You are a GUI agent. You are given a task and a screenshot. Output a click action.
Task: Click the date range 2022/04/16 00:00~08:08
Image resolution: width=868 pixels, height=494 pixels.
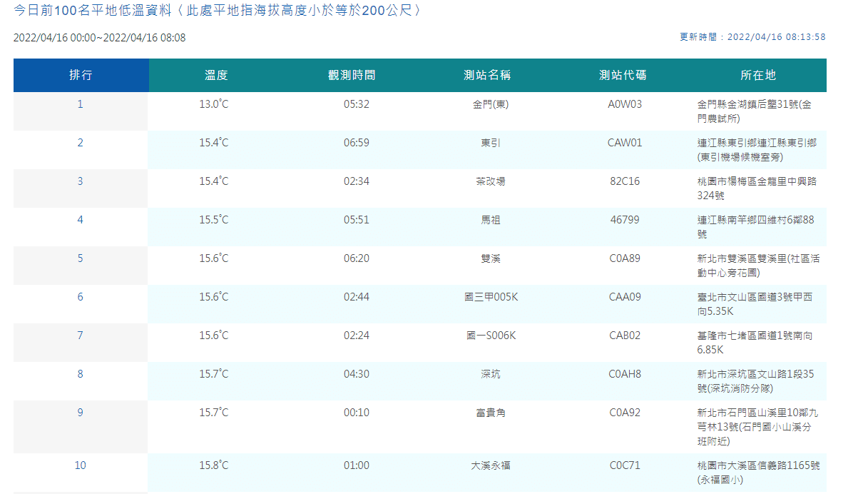coord(99,37)
